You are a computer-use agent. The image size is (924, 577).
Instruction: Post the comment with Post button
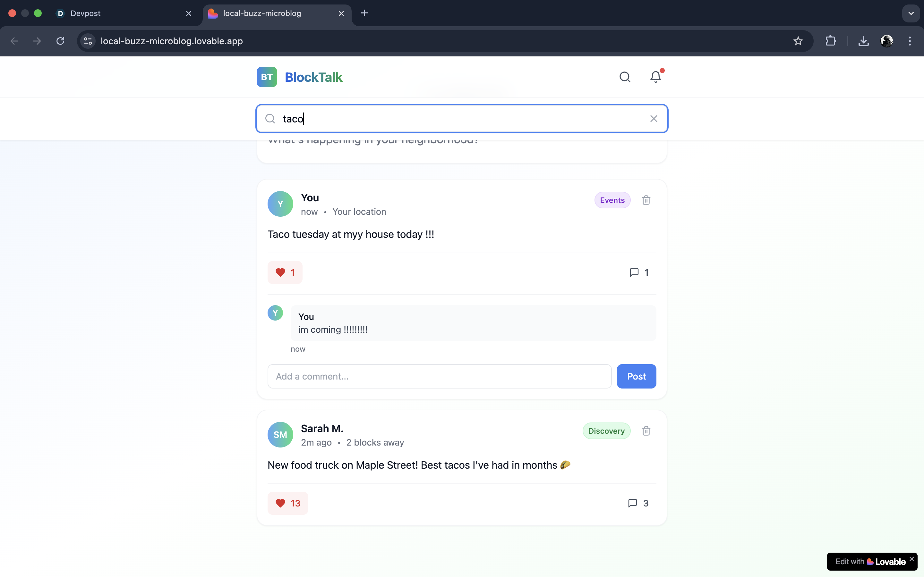(636, 376)
